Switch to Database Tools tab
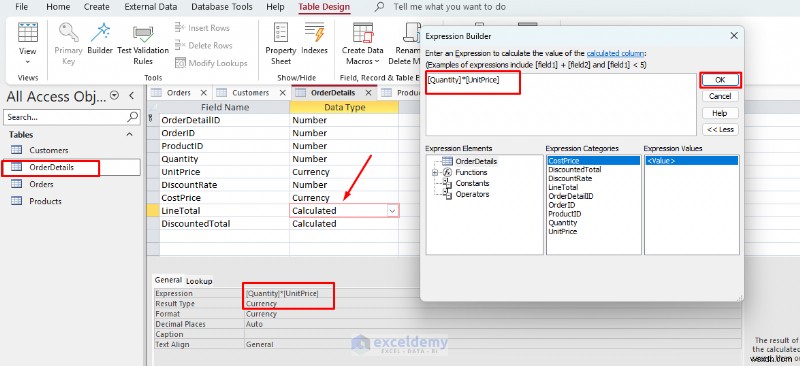Image resolution: width=800 pixels, height=366 pixels. click(221, 7)
